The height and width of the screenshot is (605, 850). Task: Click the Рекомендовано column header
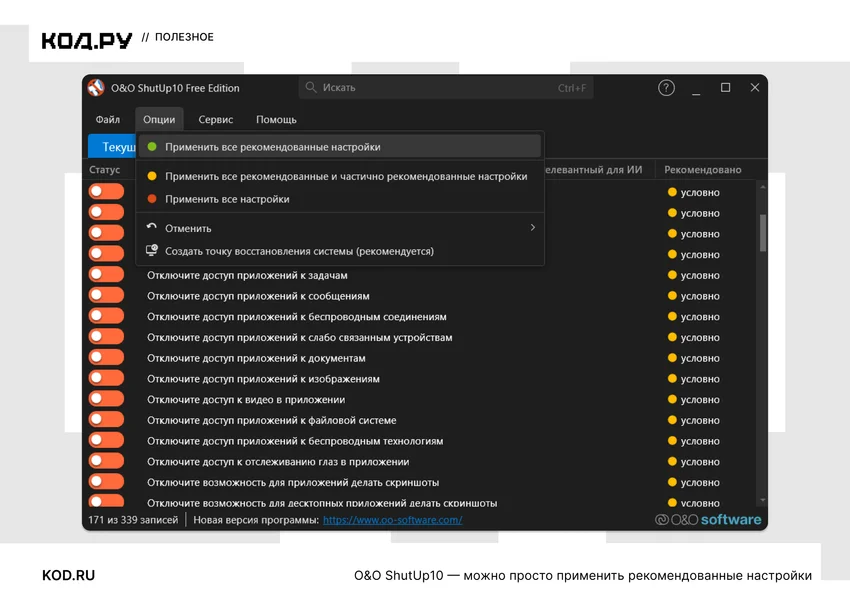(x=703, y=170)
